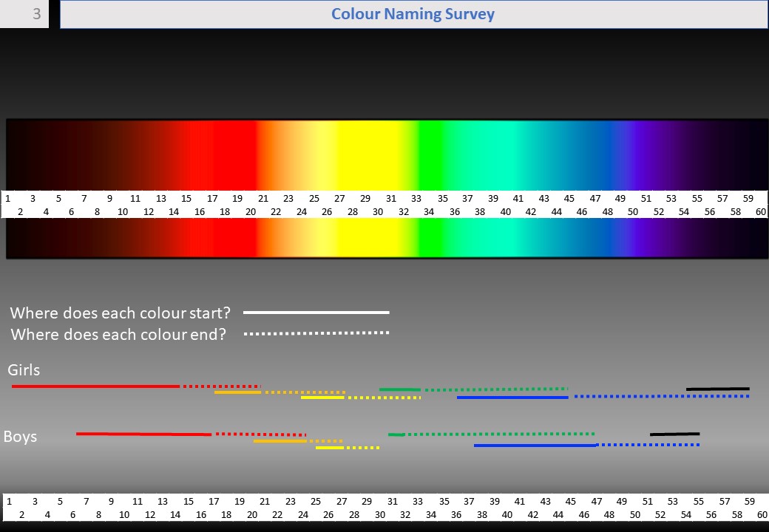Select the Girls' solid blue line
Image resolution: width=769 pixels, height=532 pixels.
click(512, 398)
